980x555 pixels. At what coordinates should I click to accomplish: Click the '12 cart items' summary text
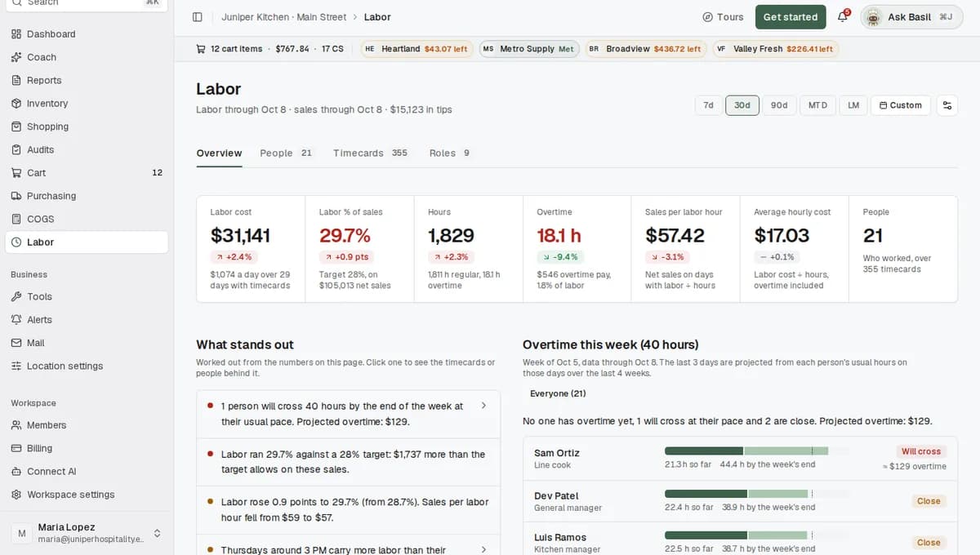point(237,49)
